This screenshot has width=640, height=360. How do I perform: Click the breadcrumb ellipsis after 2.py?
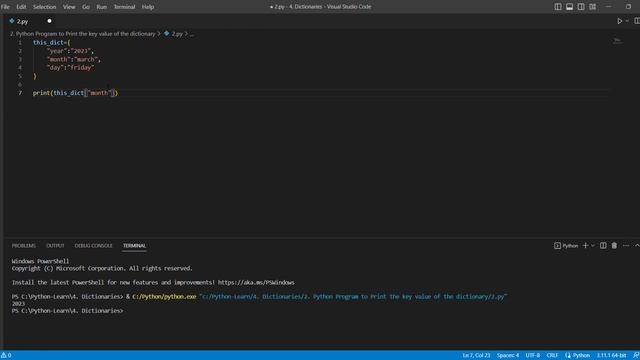tap(192, 34)
